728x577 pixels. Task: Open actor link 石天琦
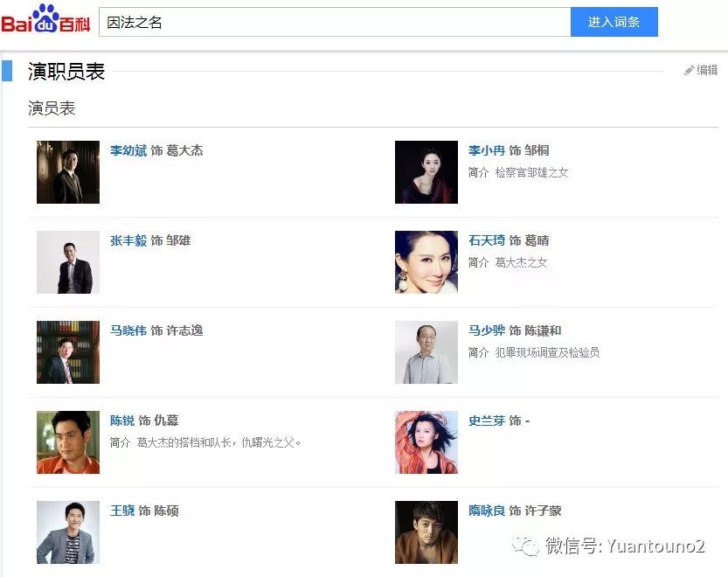[x=487, y=240]
